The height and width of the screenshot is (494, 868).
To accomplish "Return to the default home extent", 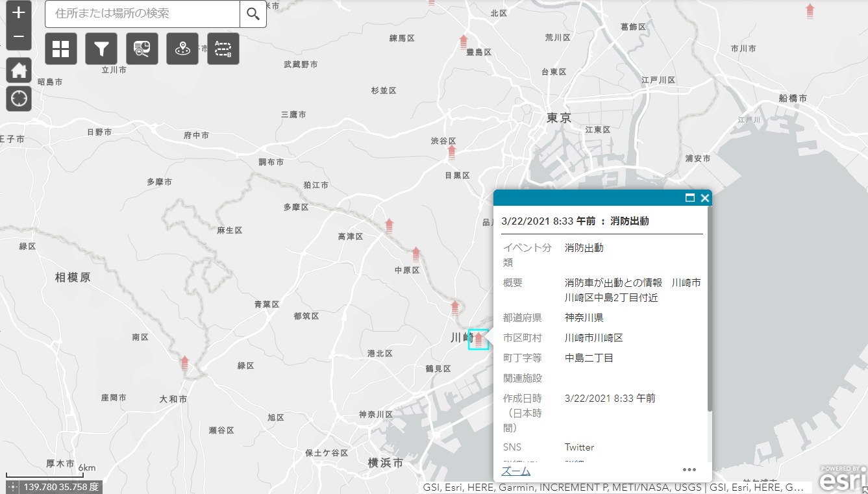I will pos(19,69).
